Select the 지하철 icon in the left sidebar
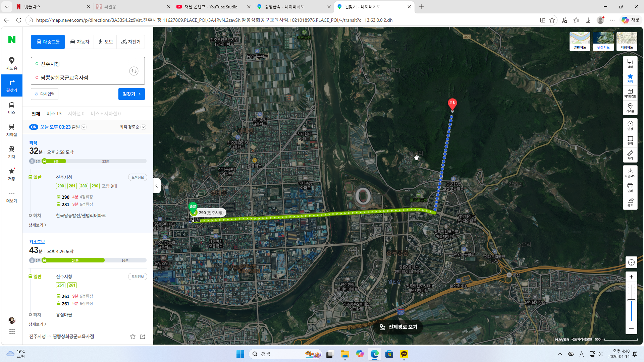 [x=12, y=130]
